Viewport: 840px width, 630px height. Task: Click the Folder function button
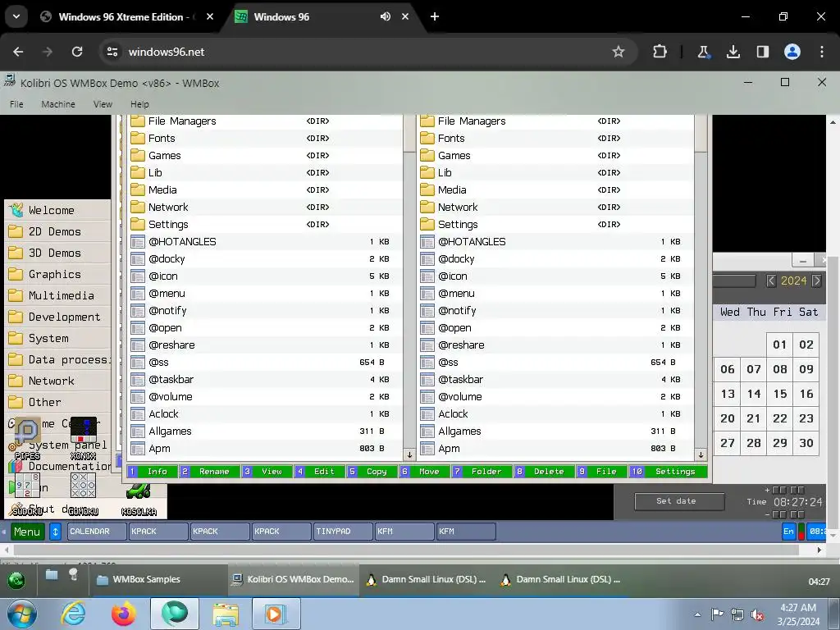click(x=482, y=472)
